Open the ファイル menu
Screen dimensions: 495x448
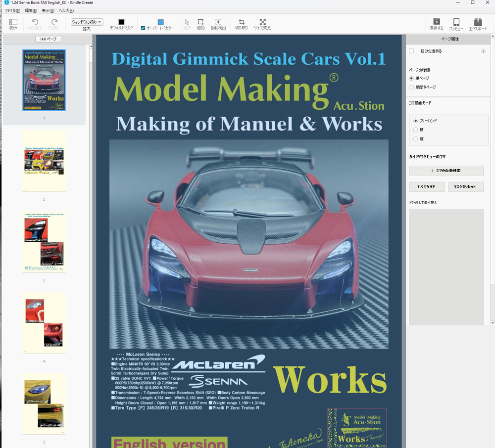pyautogui.click(x=12, y=11)
